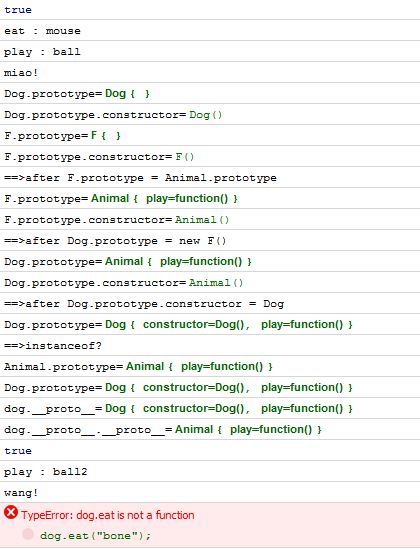
Task: Open the 'Dog { }' object after Dog.prototype=
Action: coord(127,93)
